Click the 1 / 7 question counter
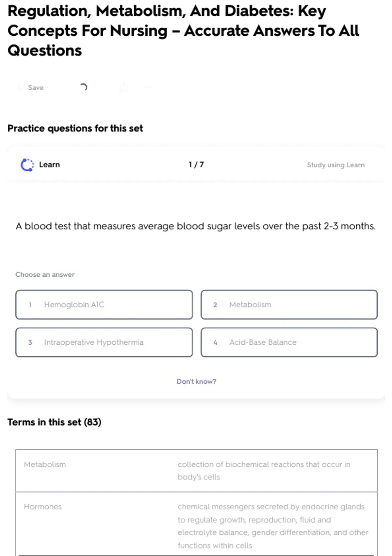Viewport: 392px width, 556px height. point(196,165)
